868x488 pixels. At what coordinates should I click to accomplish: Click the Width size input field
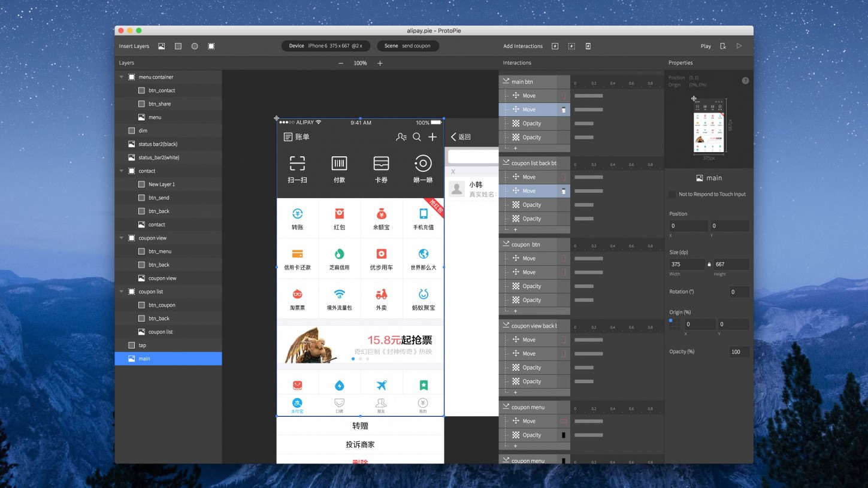pyautogui.click(x=687, y=264)
